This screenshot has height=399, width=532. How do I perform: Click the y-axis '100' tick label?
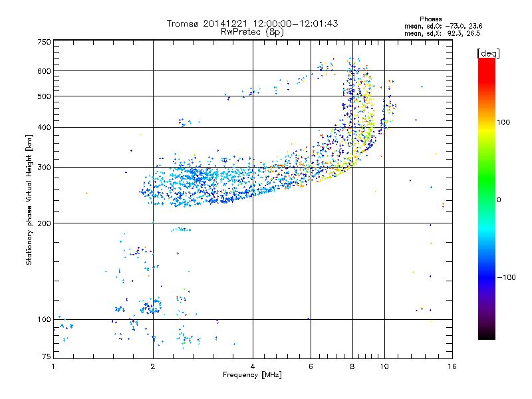[x=44, y=319]
